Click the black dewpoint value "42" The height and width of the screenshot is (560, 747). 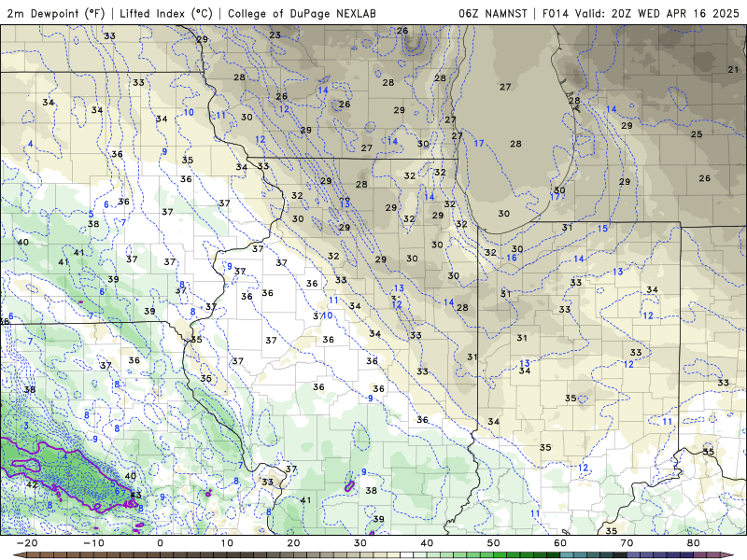pos(32,484)
